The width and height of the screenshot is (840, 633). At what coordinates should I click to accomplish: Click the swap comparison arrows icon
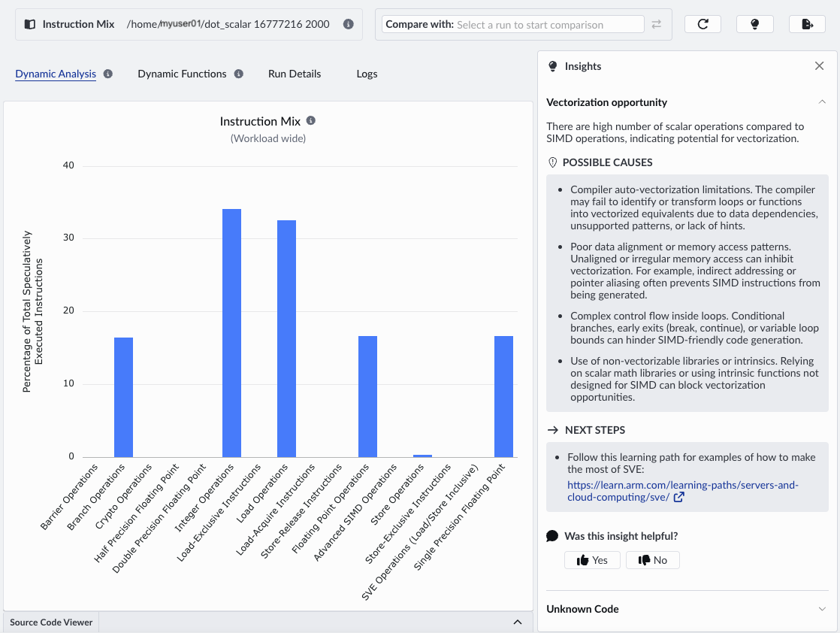click(x=657, y=24)
